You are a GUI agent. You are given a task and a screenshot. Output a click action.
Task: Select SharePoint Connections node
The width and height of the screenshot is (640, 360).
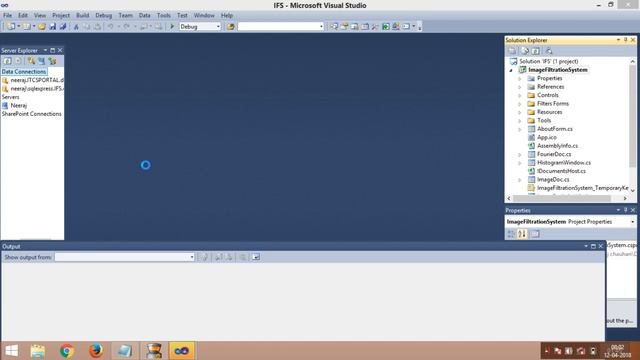tap(31, 114)
